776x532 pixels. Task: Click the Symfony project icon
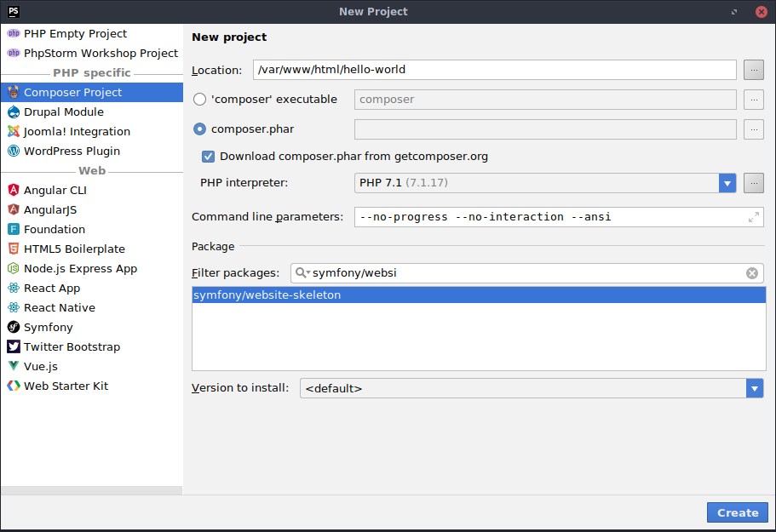[x=14, y=328]
